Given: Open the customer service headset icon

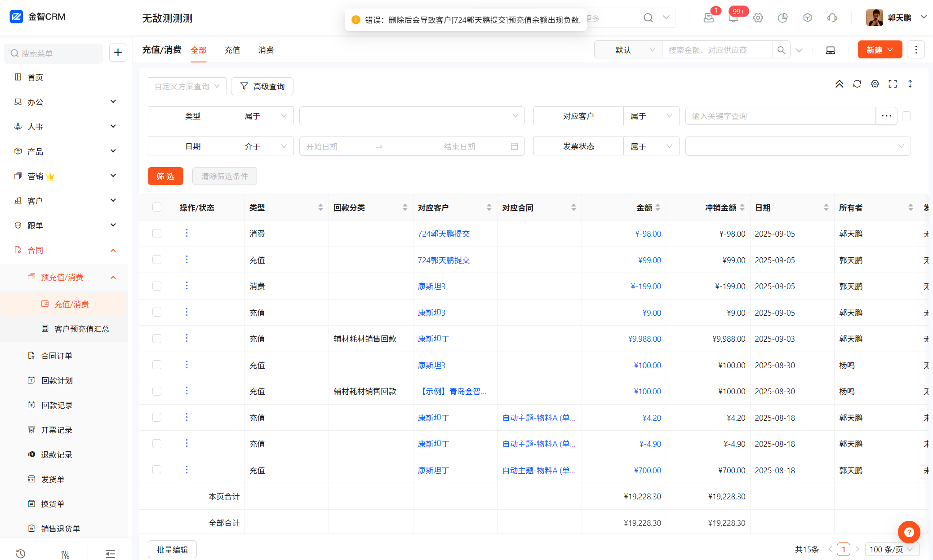Looking at the screenshot, I should [832, 18].
